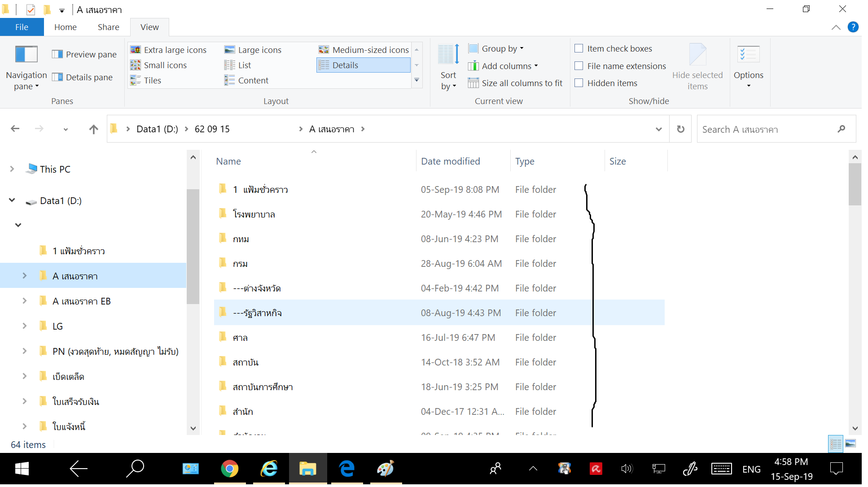Switch to the Home ribbon tab
Viewport: 868px width, 487px height.
click(x=66, y=27)
